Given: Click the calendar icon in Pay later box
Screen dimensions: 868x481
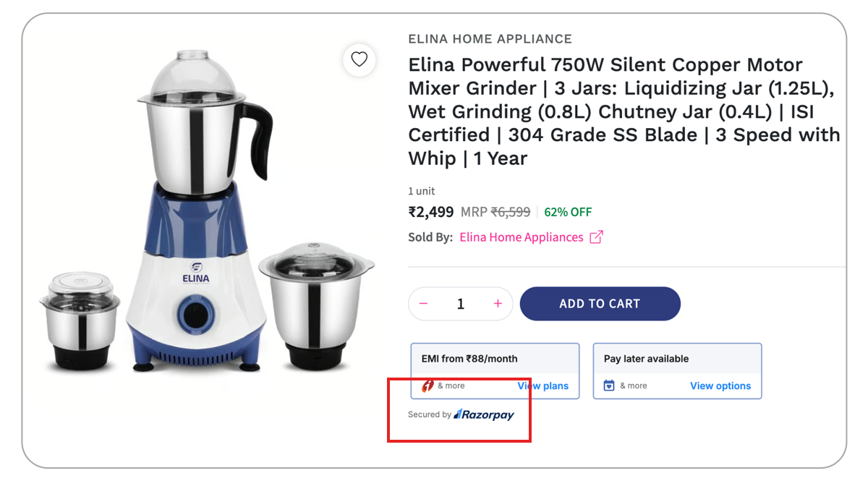Looking at the screenshot, I should [x=609, y=386].
